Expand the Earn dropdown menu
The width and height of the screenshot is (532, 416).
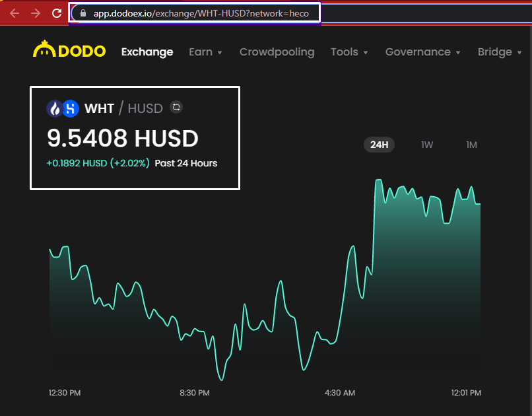pyautogui.click(x=205, y=52)
